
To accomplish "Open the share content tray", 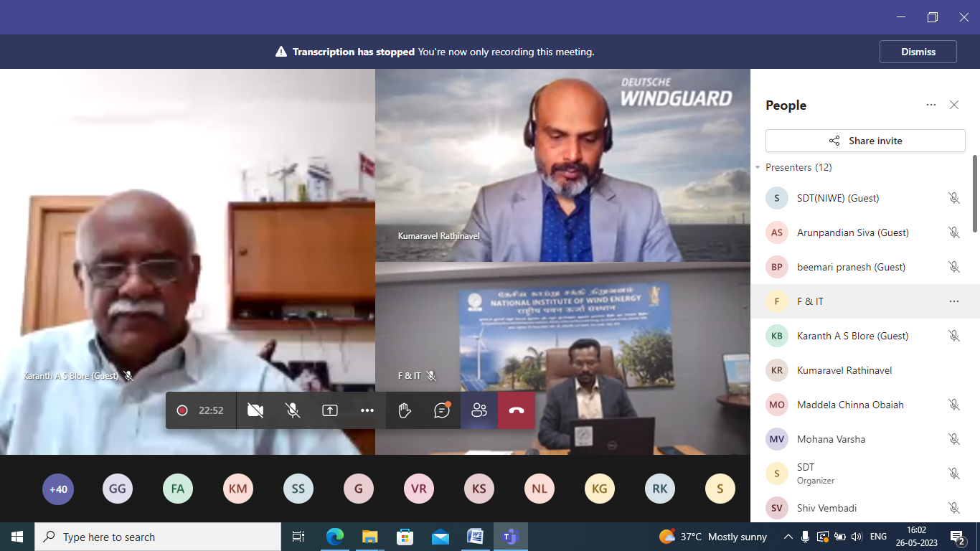I will [330, 410].
